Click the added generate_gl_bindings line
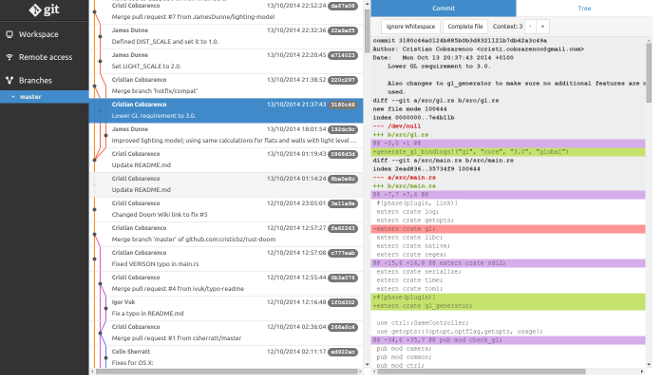The image size is (653, 375). pos(508,152)
